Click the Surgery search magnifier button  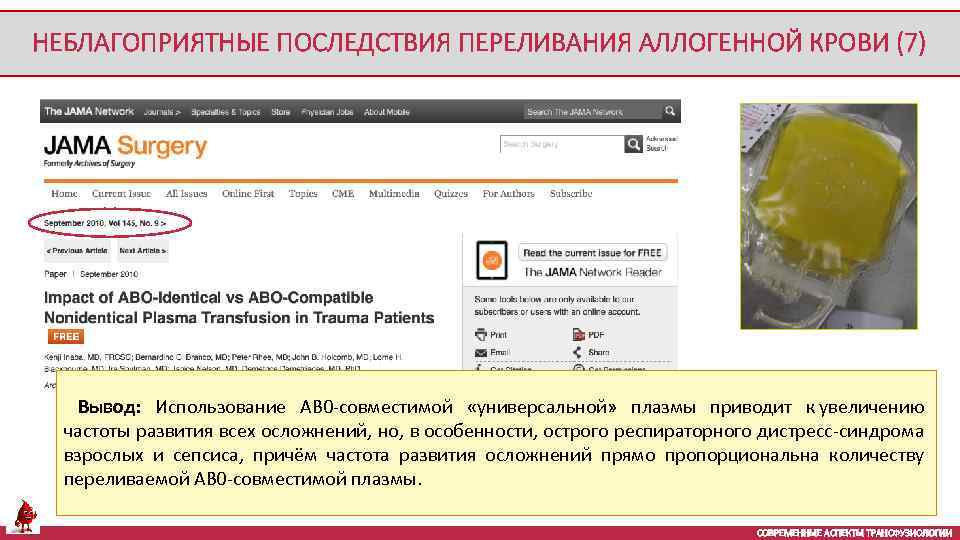(x=633, y=144)
